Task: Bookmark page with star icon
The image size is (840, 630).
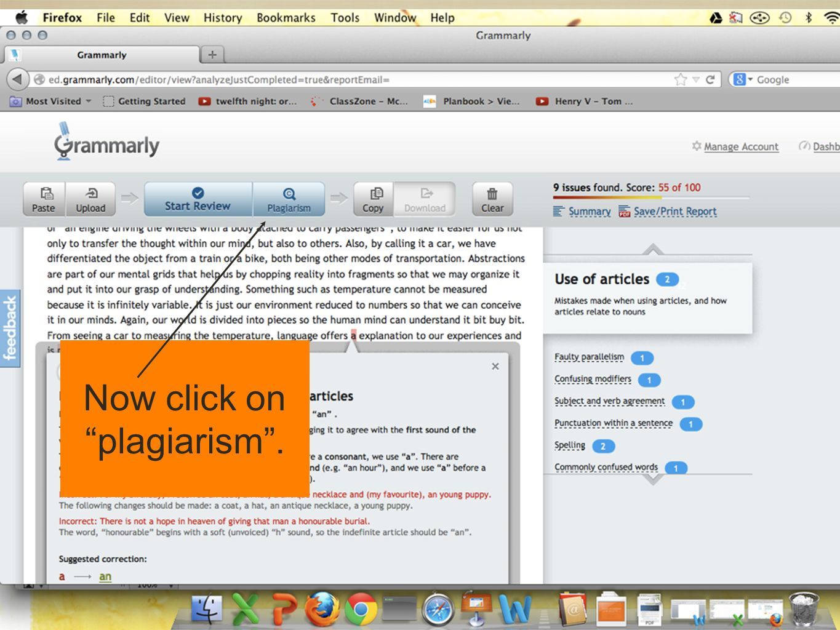Action: pyautogui.click(x=681, y=80)
